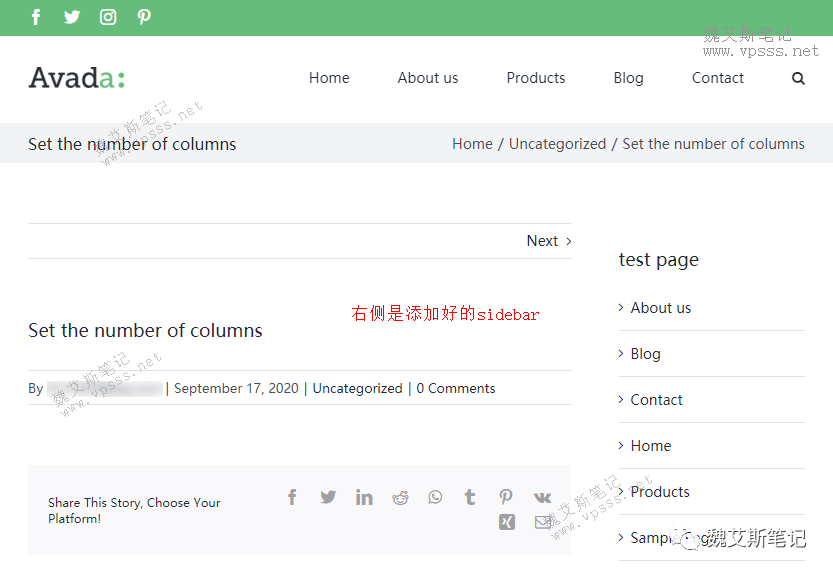Open Products in sidebar widget
Image resolution: width=833 pixels, height=574 pixels.
coord(660,492)
